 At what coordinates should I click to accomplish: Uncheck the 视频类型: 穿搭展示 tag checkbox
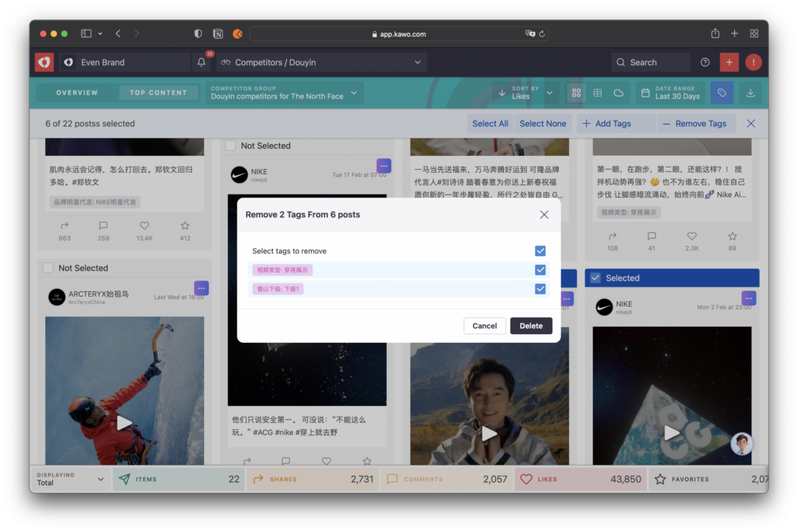point(540,270)
